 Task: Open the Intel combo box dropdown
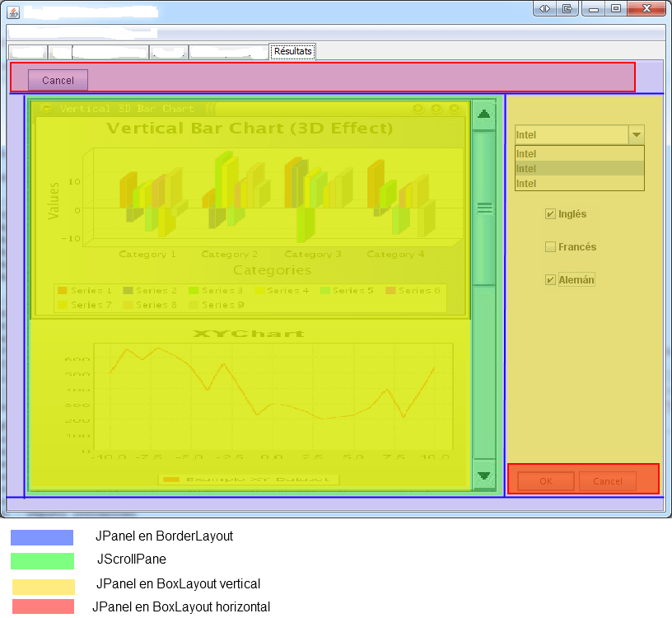tap(636, 134)
